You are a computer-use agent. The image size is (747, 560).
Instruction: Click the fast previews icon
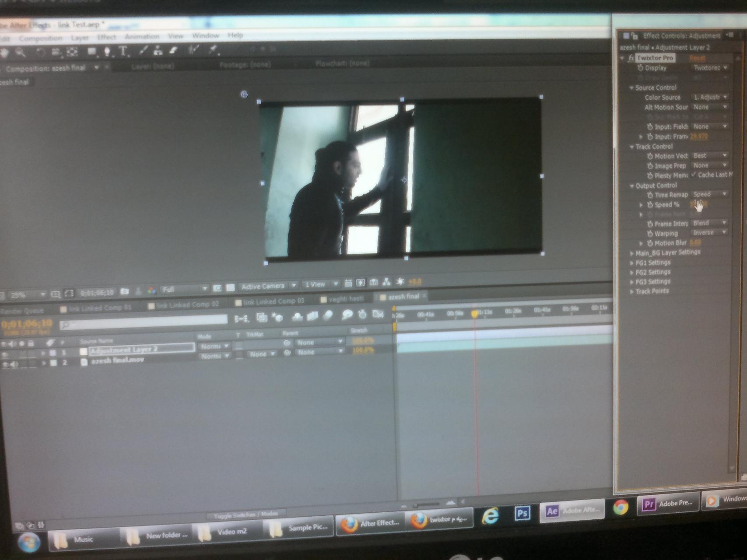360,283
